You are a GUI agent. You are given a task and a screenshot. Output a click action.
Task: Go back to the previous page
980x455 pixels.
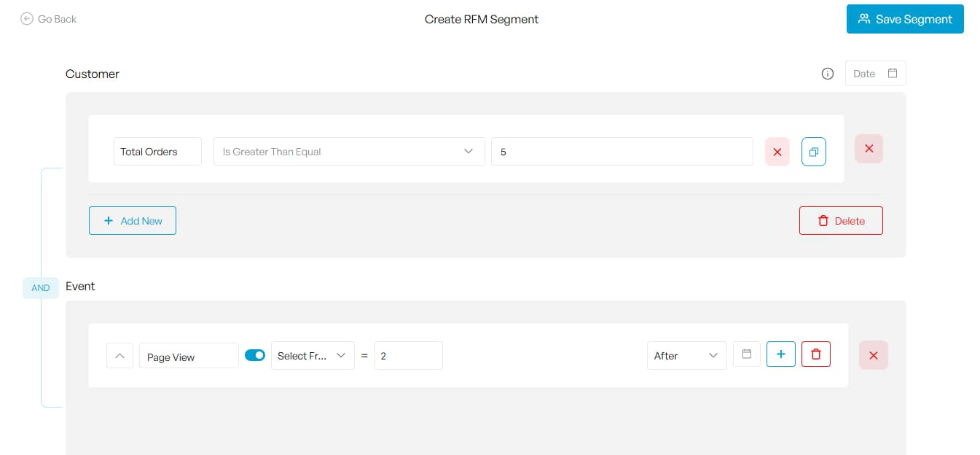point(48,19)
